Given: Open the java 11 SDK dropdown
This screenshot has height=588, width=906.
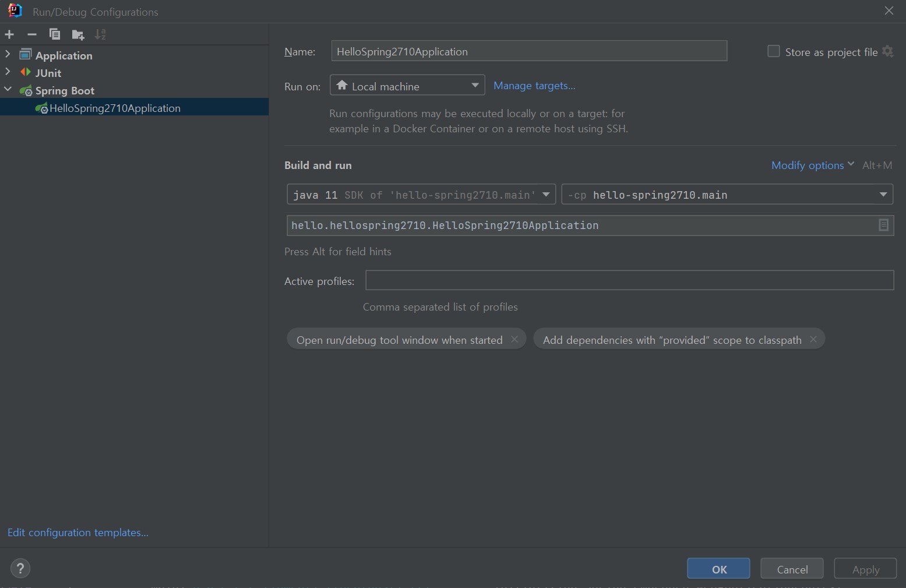Looking at the screenshot, I should [x=545, y=195].
